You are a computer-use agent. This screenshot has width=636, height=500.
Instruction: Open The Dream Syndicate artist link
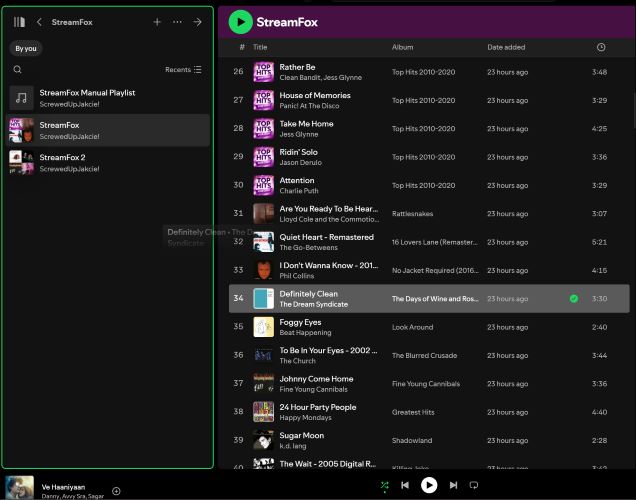[314, 304]
